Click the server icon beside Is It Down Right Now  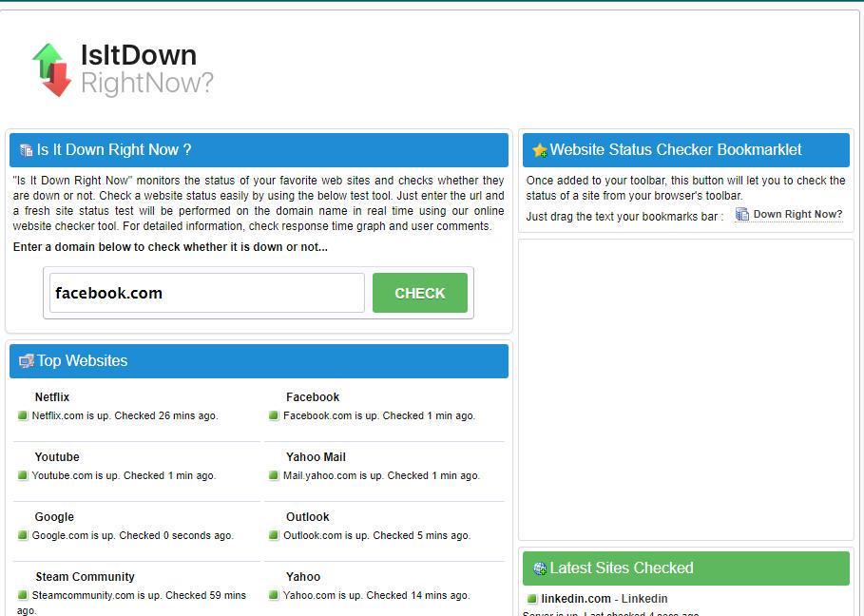pos(26,150)
